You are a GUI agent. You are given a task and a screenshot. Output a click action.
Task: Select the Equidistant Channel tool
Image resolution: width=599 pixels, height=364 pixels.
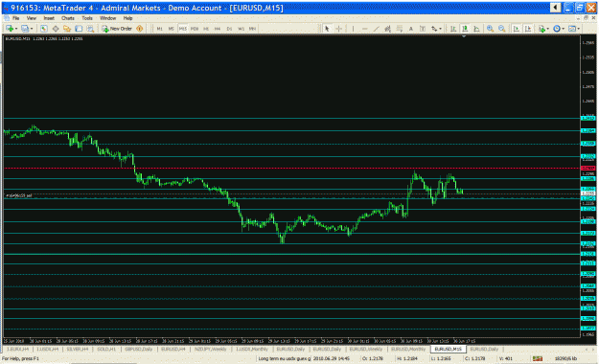click(387, 29)
